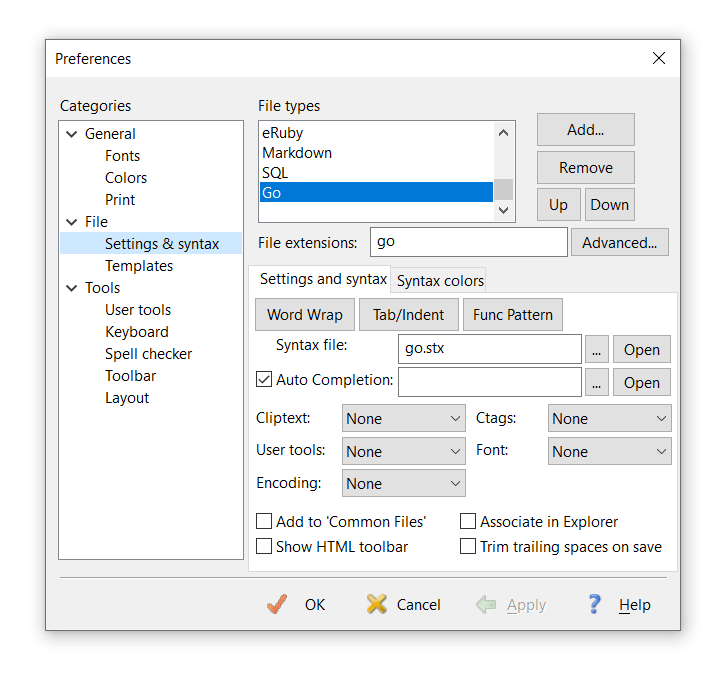
Task: Click the File extensions input field
Action: point(468,242)
